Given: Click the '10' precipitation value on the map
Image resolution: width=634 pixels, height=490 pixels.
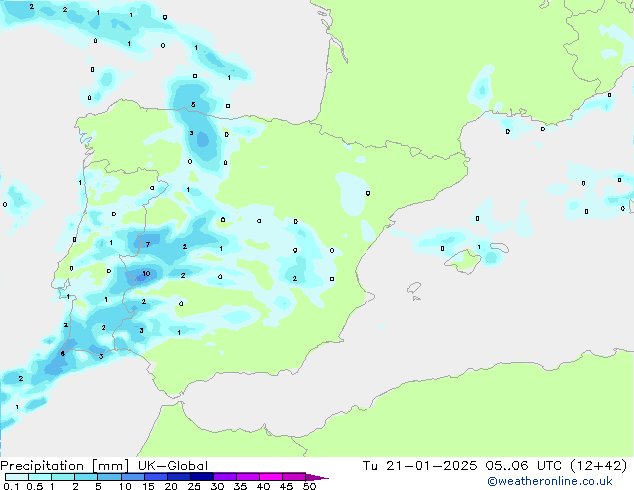Looking at the screenshot, I should [146, 274].
